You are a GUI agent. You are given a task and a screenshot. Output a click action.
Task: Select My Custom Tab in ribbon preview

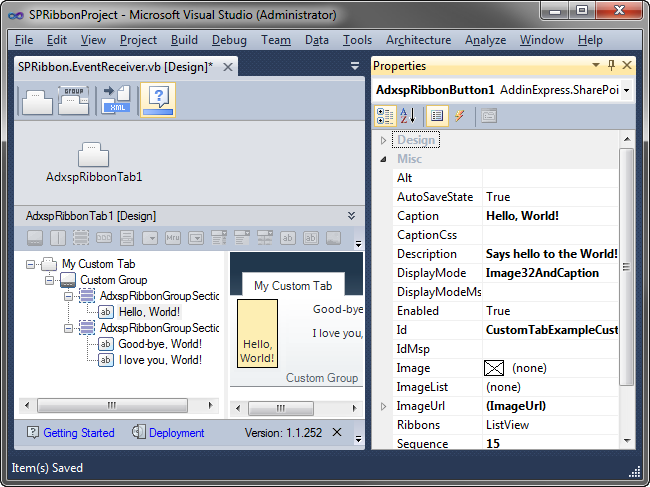click(293, 286)
